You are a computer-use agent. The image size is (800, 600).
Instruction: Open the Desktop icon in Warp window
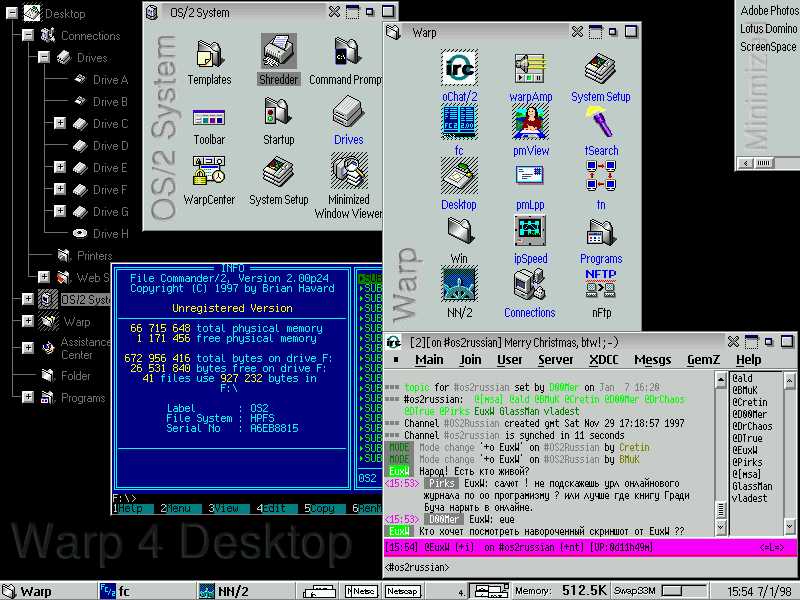(459, 176)
